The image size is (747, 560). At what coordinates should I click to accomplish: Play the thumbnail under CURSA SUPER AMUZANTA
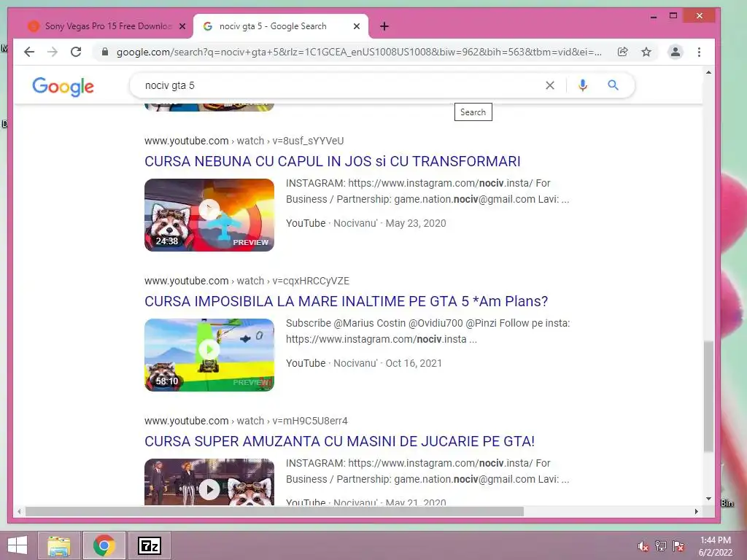(209, 482)
